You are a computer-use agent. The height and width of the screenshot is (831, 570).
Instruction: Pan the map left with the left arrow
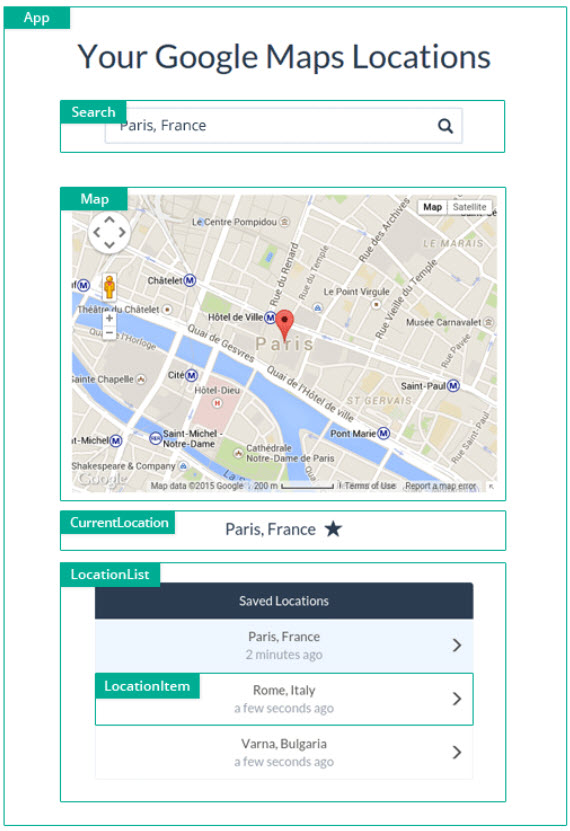96,232
